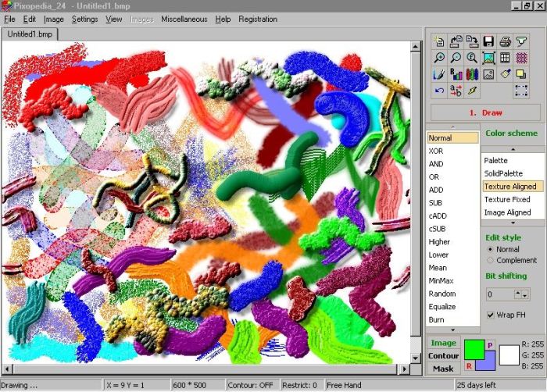Click the printer icon
The image size is (547, 392).
(505, 41)
